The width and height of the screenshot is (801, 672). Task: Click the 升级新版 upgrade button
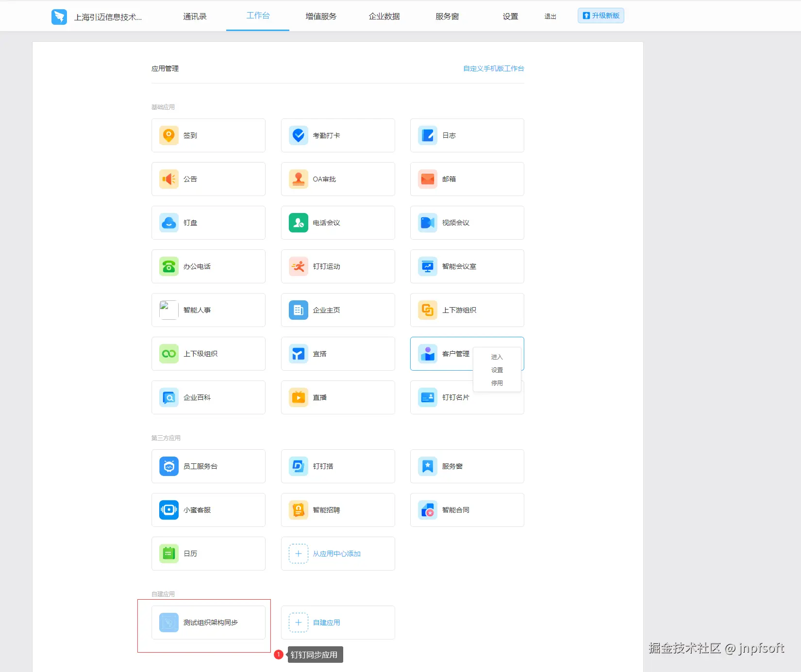[x=601, y=16]
